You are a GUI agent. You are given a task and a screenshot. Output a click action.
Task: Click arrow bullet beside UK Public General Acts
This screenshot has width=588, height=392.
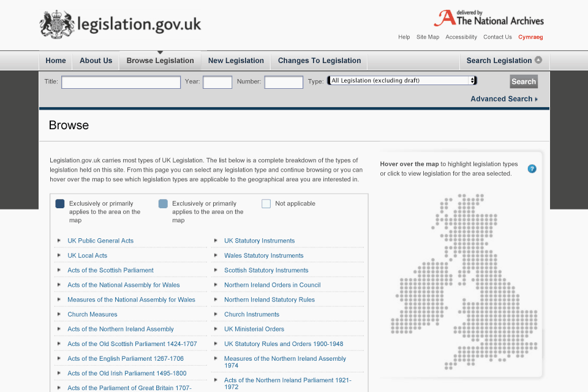click(x=59, y=241)
